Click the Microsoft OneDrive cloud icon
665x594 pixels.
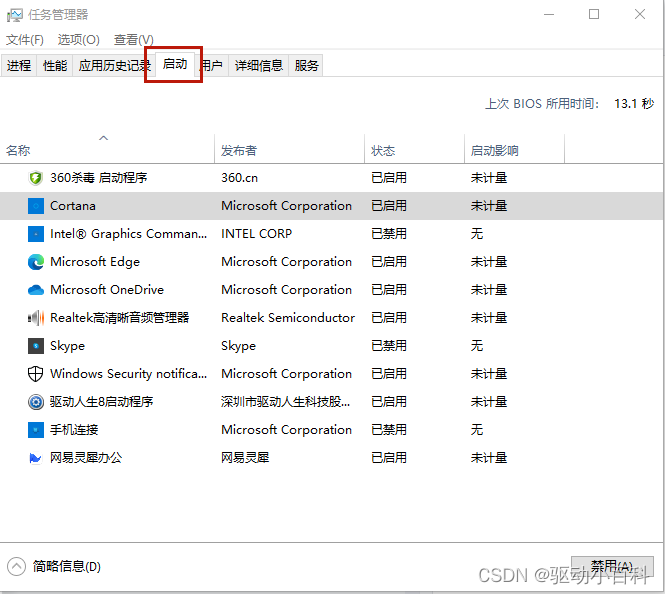click(36, 290)
